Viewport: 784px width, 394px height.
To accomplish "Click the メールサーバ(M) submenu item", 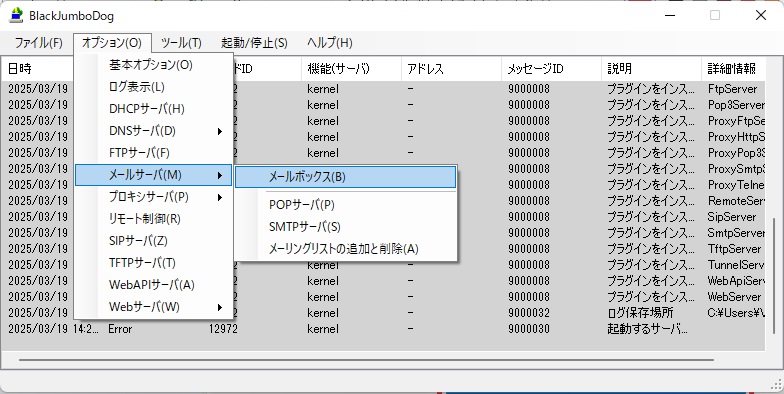I will click(x=154, y=175).
